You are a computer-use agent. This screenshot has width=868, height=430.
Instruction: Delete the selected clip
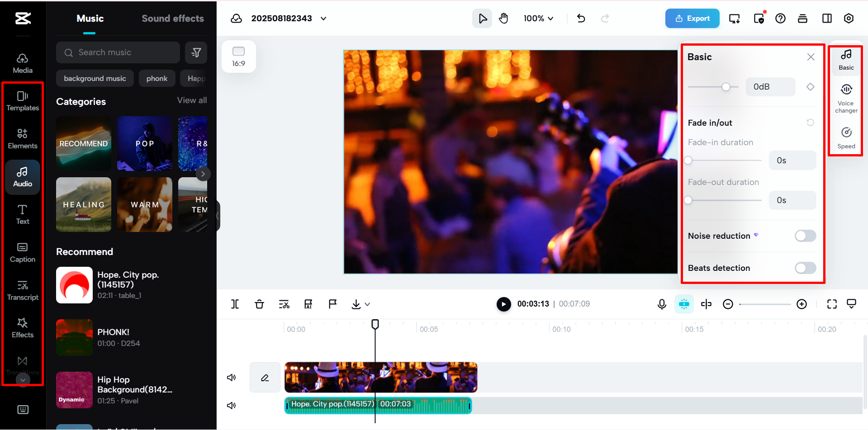[x=259, y=304]
